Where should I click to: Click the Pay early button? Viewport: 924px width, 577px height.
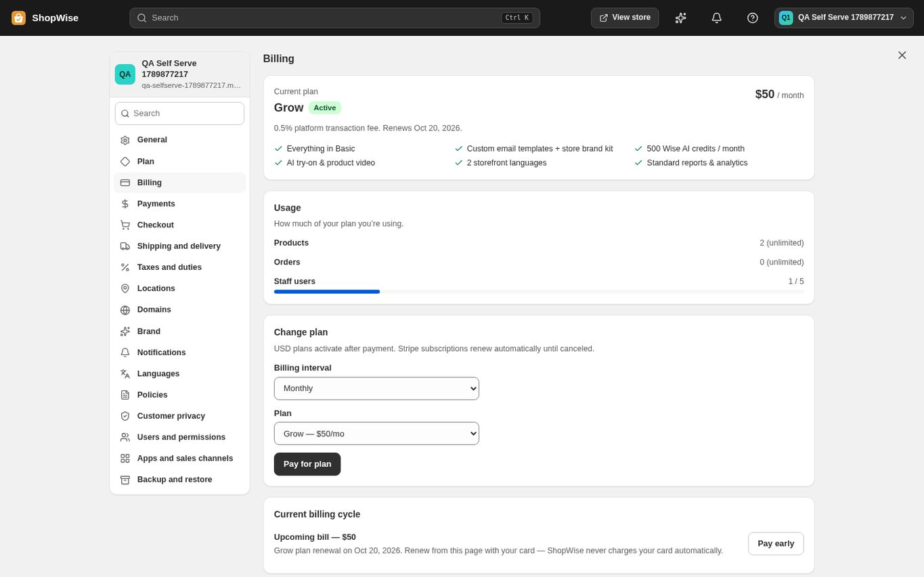click(x=776, y=544)
